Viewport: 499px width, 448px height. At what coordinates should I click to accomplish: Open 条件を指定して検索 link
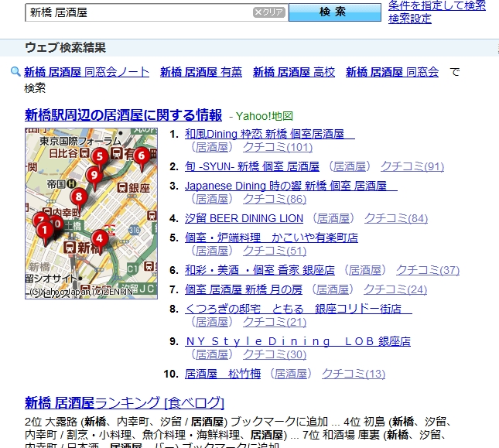pos(437,5)
